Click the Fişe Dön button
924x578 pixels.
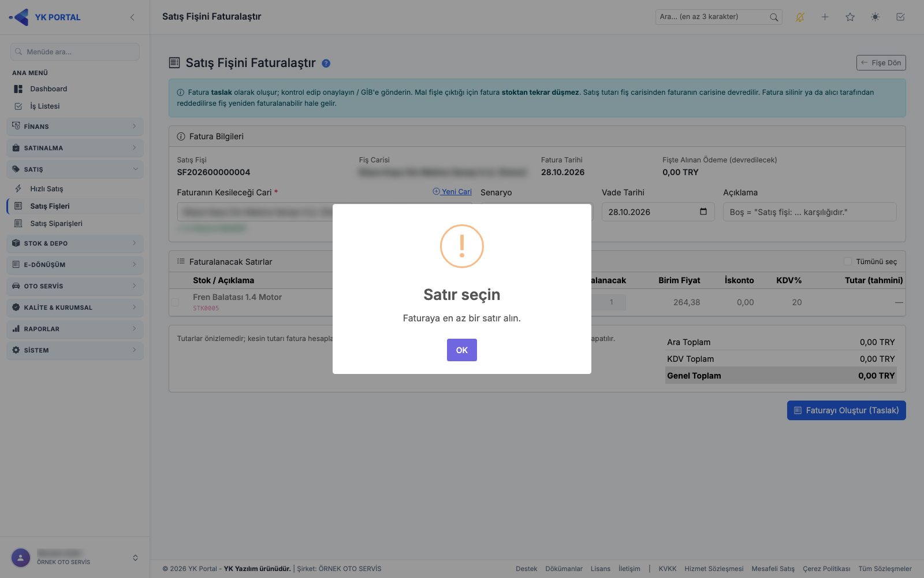881,62
